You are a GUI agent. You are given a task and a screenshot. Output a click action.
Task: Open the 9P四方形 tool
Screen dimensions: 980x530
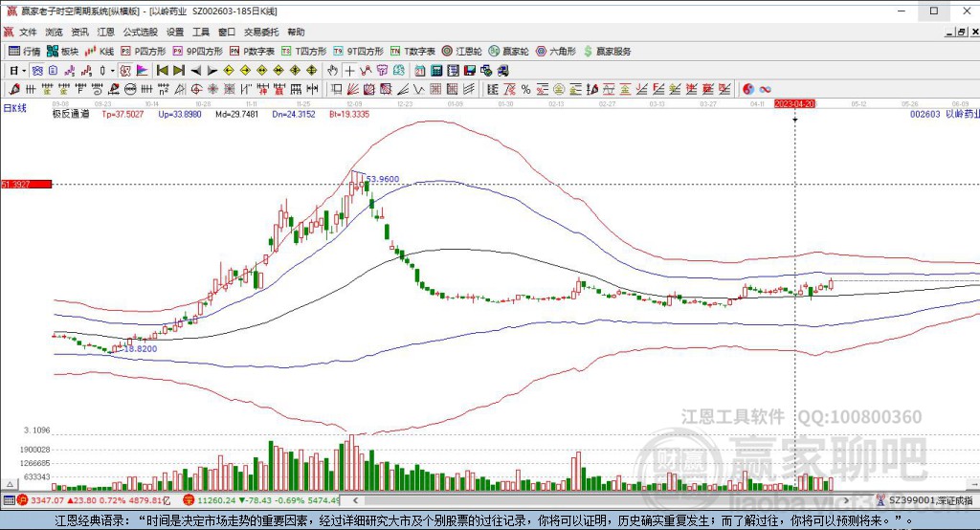tap(197, 52)
